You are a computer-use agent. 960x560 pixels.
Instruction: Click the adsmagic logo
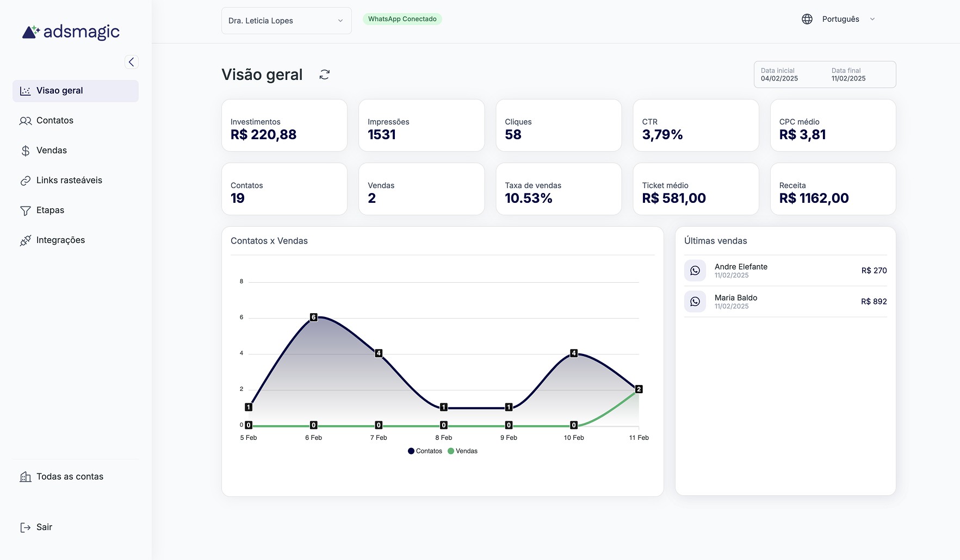pyautogui.click(x=71, y=32)
